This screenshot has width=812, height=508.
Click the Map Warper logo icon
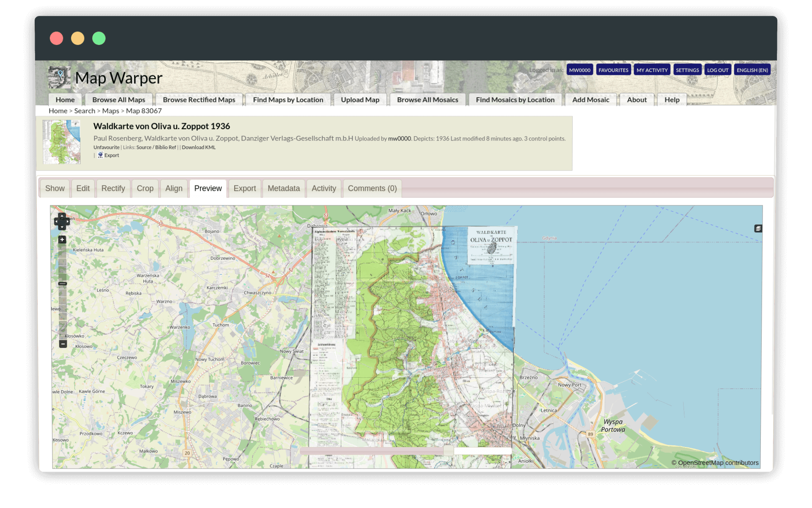coord(59,77)
